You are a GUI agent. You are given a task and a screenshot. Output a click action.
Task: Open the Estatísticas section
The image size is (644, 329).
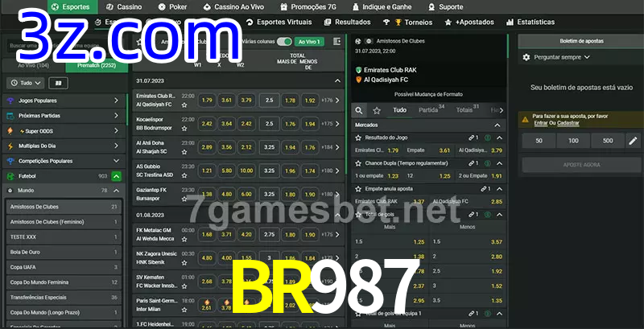click(x=530, y=23)
